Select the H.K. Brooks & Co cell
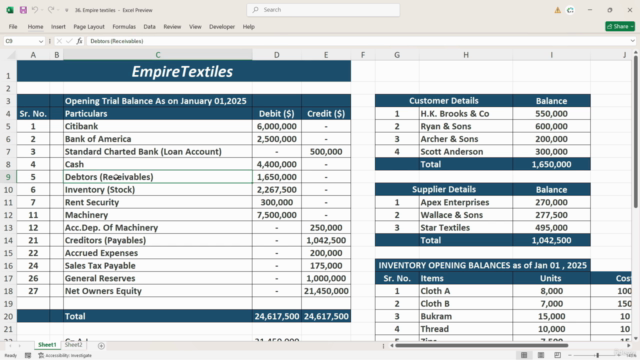Viewport: 640px width, 360px height. [466, 114]
